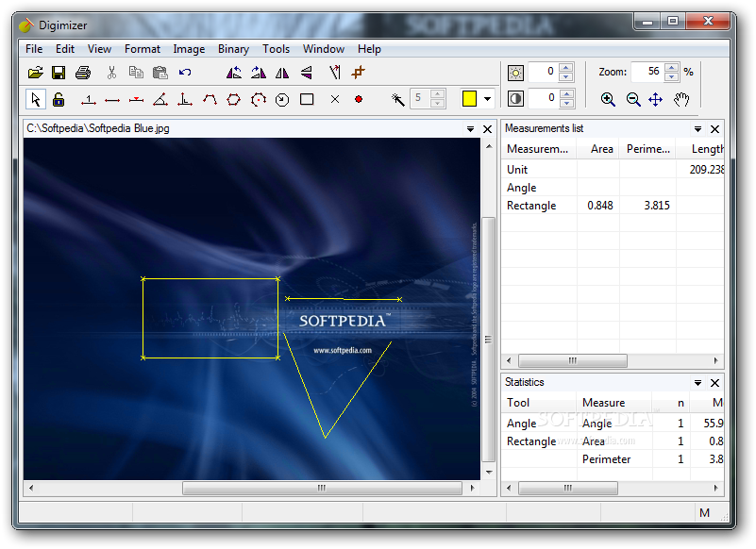Flip the image vertically
This screenshot has height=549, width=756.
pos(307,73)
